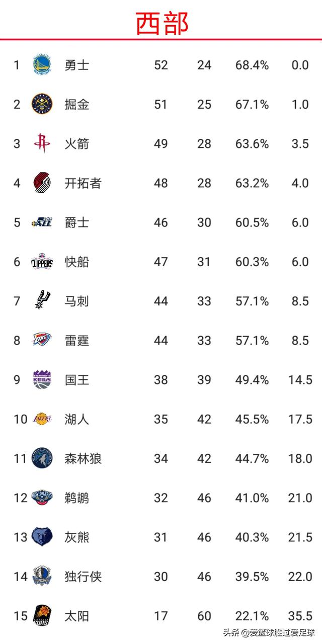Open the Spurs logo icon
The height and width of the screenshot is (644, 322).
41,301
